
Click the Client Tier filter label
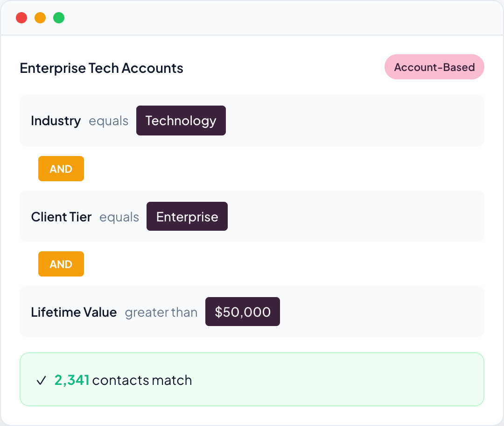tap(61, 216)
